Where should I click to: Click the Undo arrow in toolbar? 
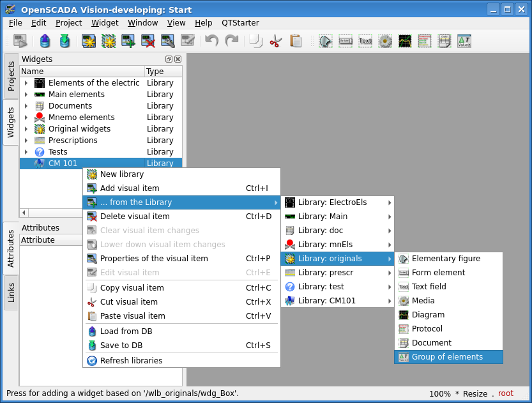click(211, 42)
